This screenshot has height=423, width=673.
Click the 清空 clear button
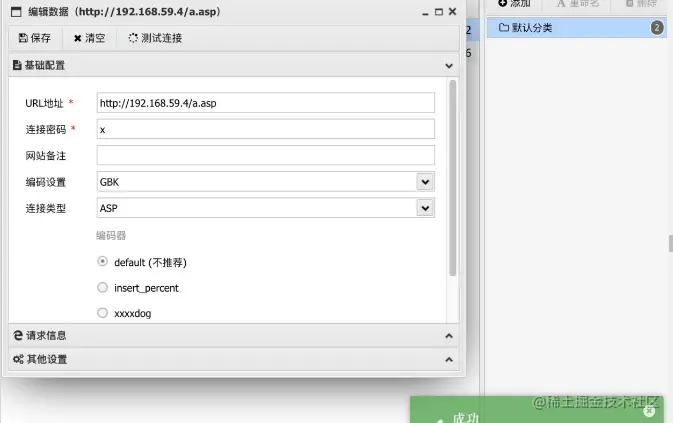click(x=89, y=38)
